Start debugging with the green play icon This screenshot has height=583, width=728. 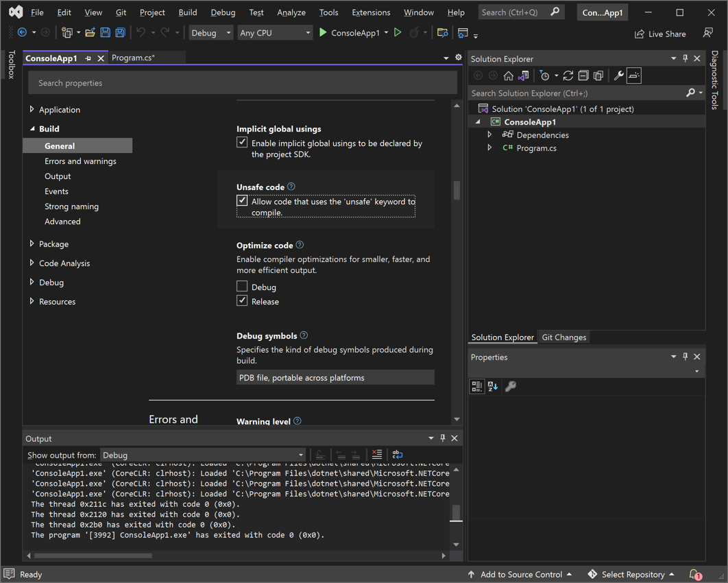coord(323,32)
